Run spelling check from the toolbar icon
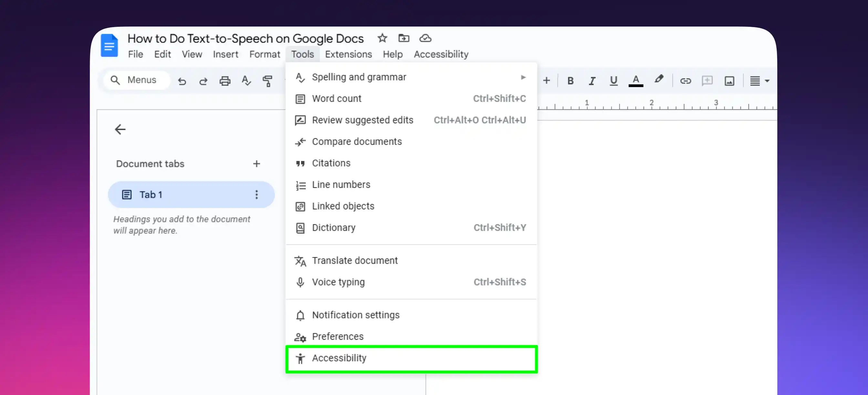This screenshot has height=395, width=868. coord(246,80)
